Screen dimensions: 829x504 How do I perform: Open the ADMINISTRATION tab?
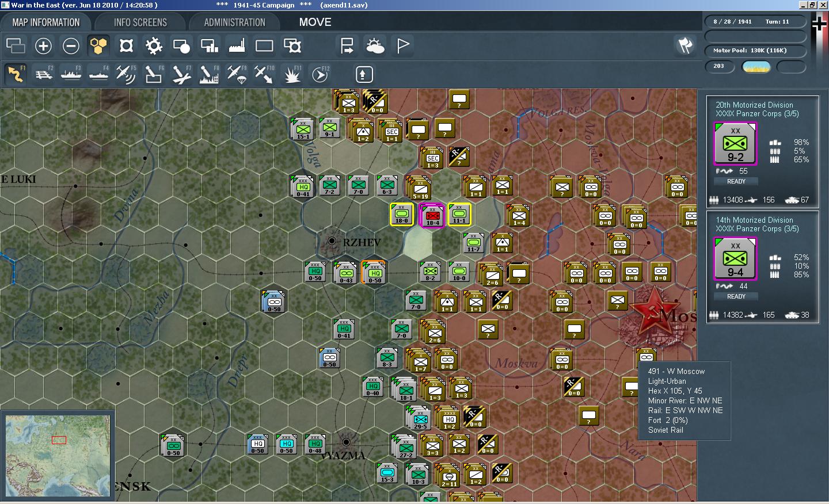234,22
